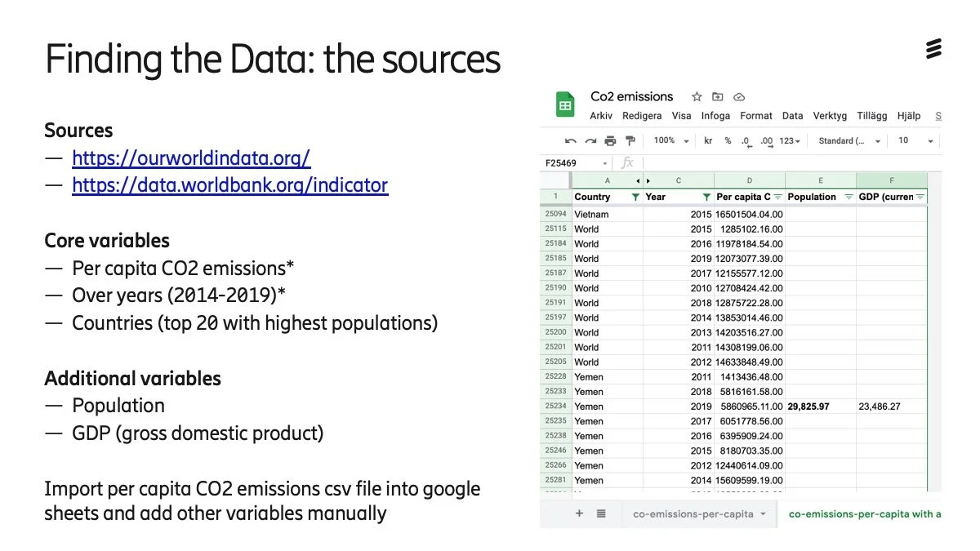Toggle the Country column filter icon
Viewport: 980px width, 551px height.
click(635, 197)
